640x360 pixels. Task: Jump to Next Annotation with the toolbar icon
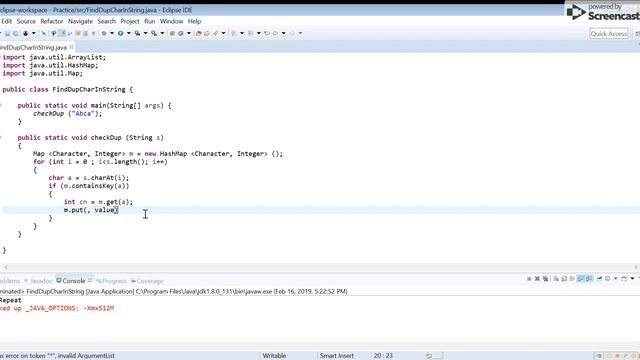234,33
